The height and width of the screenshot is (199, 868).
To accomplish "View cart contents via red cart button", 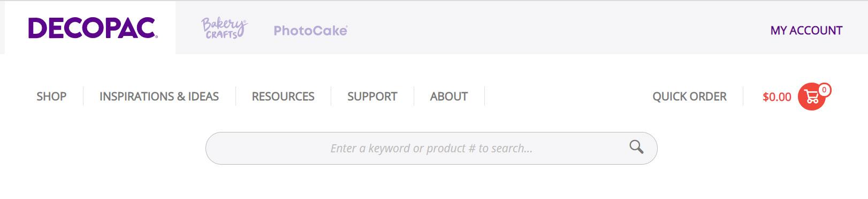I will click(811, 97).
